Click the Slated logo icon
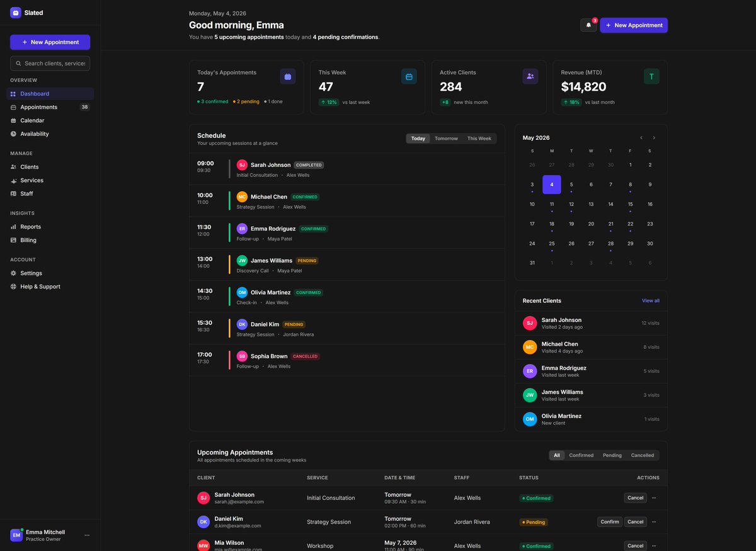Viewport: 756px width, 551px height. (x=16, y=12)
